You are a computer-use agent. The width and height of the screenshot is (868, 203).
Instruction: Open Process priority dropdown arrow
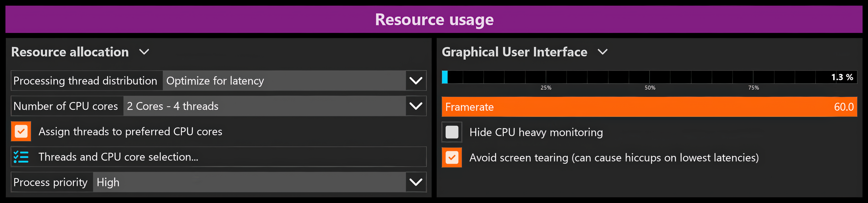pyautogui.click(x=415, y=182)
